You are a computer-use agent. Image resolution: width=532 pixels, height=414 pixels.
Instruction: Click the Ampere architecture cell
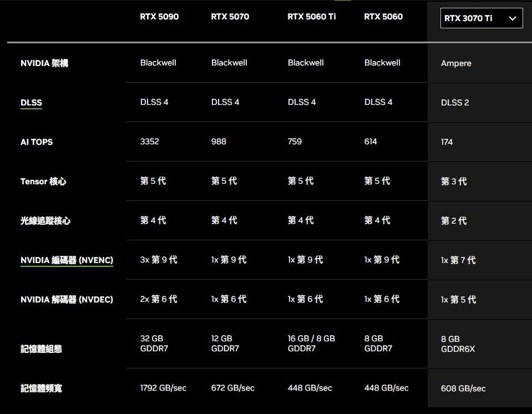456,63
